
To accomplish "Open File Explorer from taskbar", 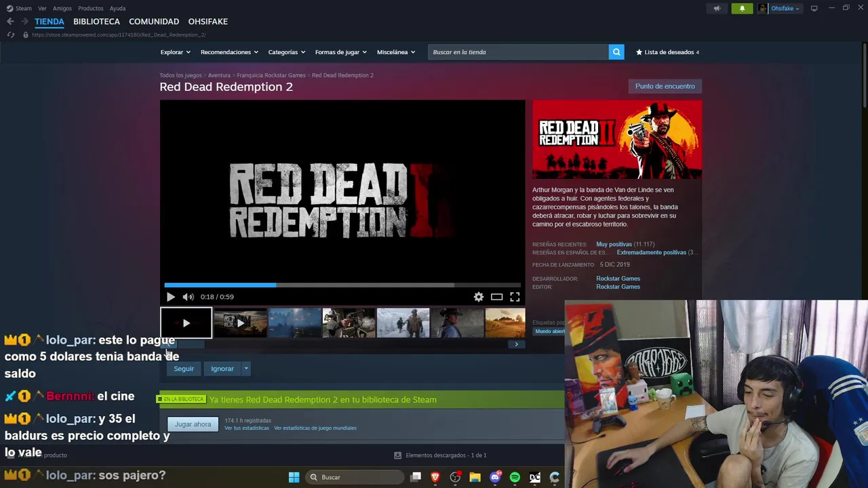I will 475,477.
